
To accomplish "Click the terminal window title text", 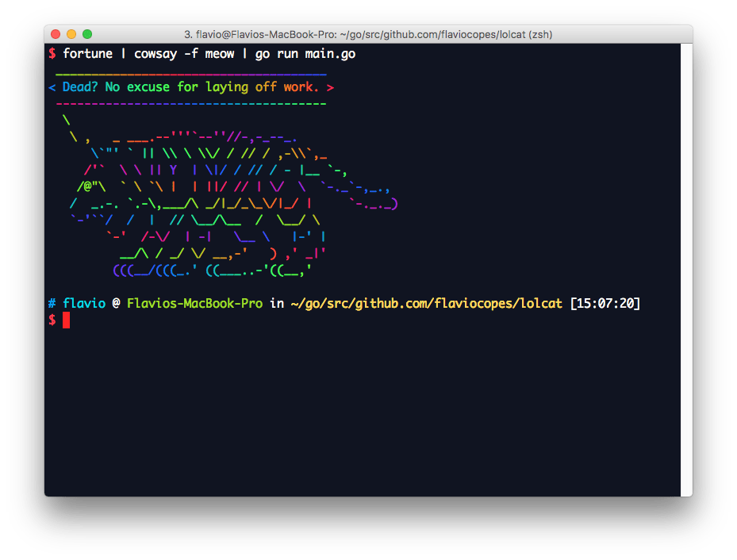I will click(x=367, y=34).
